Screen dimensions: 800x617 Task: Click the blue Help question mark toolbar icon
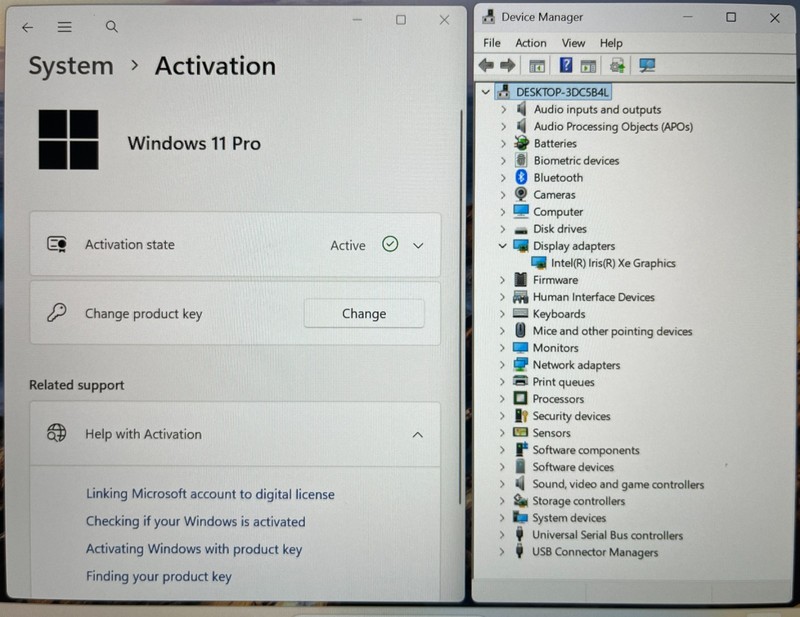(x=565, y=65)
